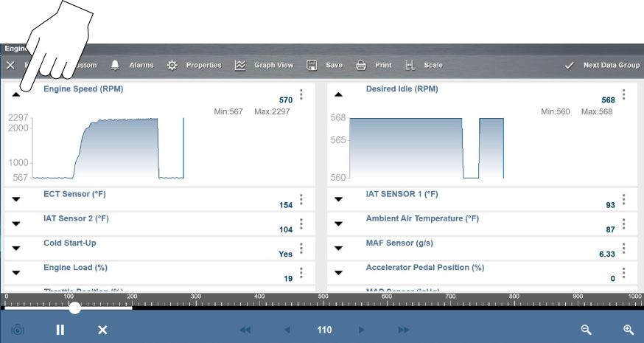Switch to Graph View

pyautogui.click(x=240, y=65)
